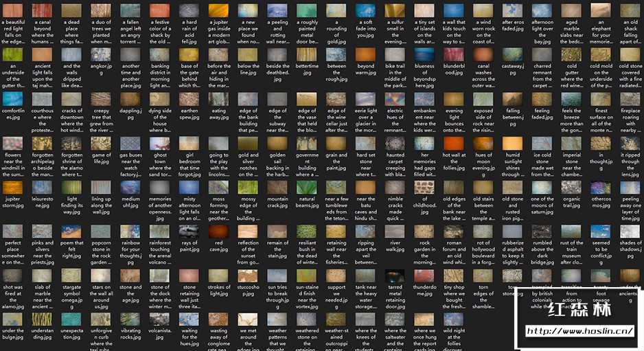Image resolution: width=644 pixels, height=351 pixels.
Task: Pick the falling between.jpg thumbnail
Action: (x=513, y=99)
